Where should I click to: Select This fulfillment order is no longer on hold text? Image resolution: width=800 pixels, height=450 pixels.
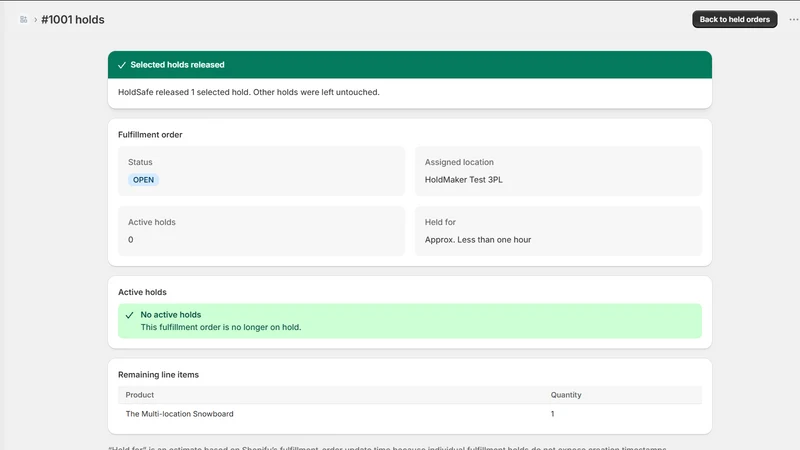[x=221, y=327]
